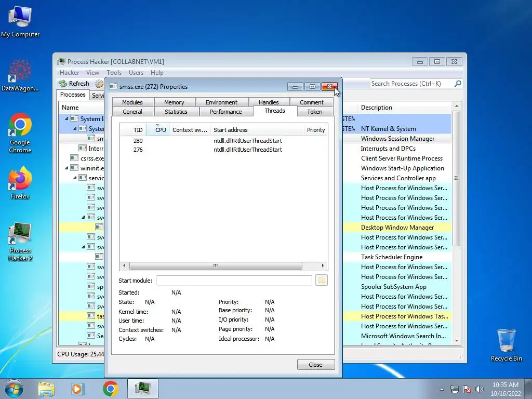Click the Windows Start button
The width and height of the screenshot is (532, 399).
[14, 389]
